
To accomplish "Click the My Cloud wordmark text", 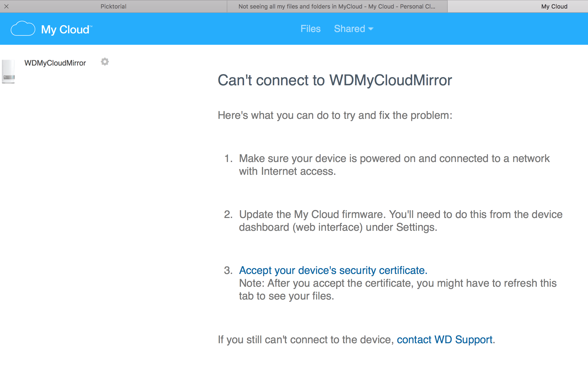I will point(65,29).
